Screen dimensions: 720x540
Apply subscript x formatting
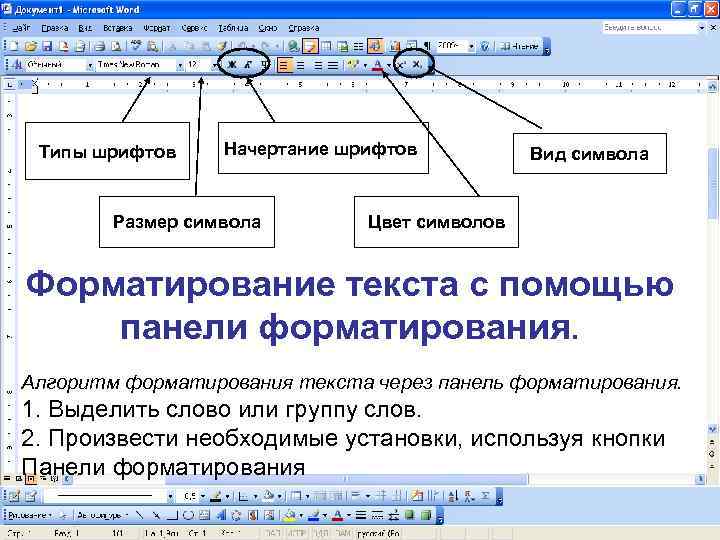pos(416,65)
